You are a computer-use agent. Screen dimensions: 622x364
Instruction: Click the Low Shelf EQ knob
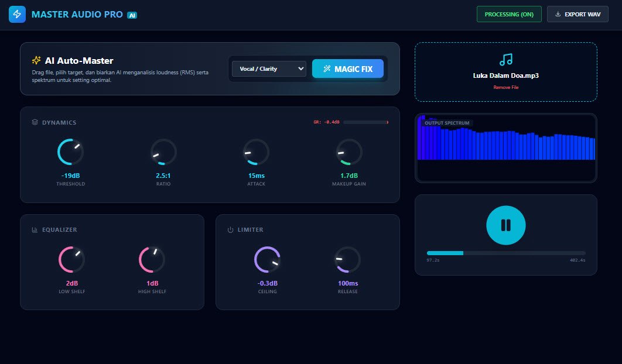[x=72, y=260]
